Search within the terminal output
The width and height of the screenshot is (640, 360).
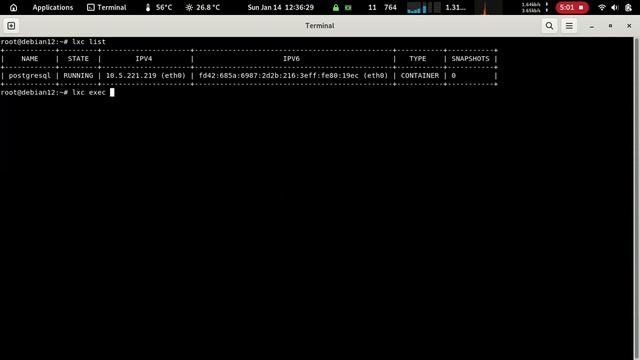coord(549,26)
